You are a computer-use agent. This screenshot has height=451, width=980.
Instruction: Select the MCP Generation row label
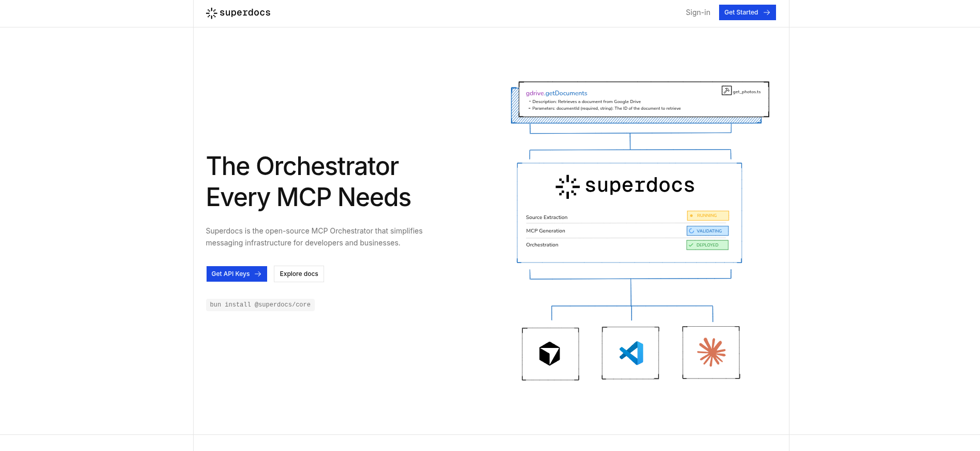pyautogui.click(x=546, y=231)
